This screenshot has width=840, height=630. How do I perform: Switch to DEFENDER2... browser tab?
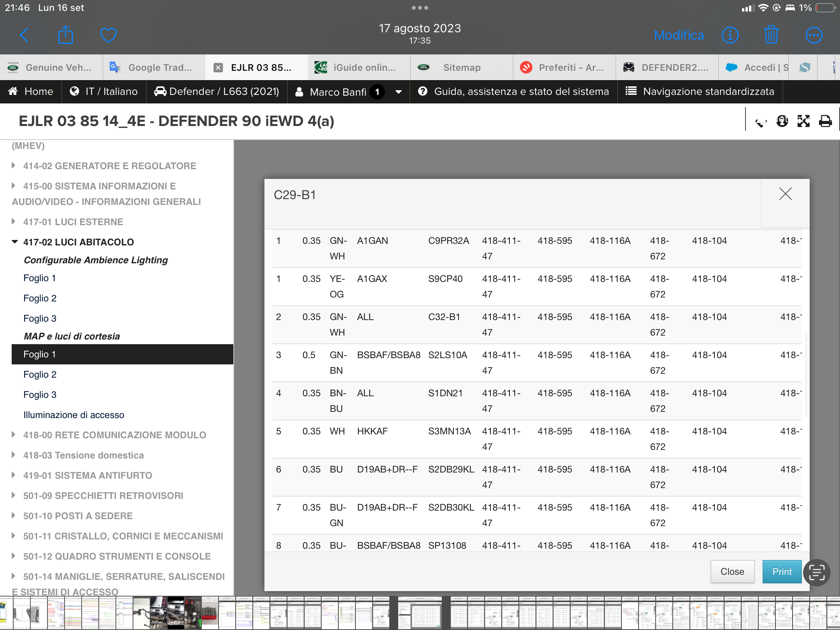point(667,67)
